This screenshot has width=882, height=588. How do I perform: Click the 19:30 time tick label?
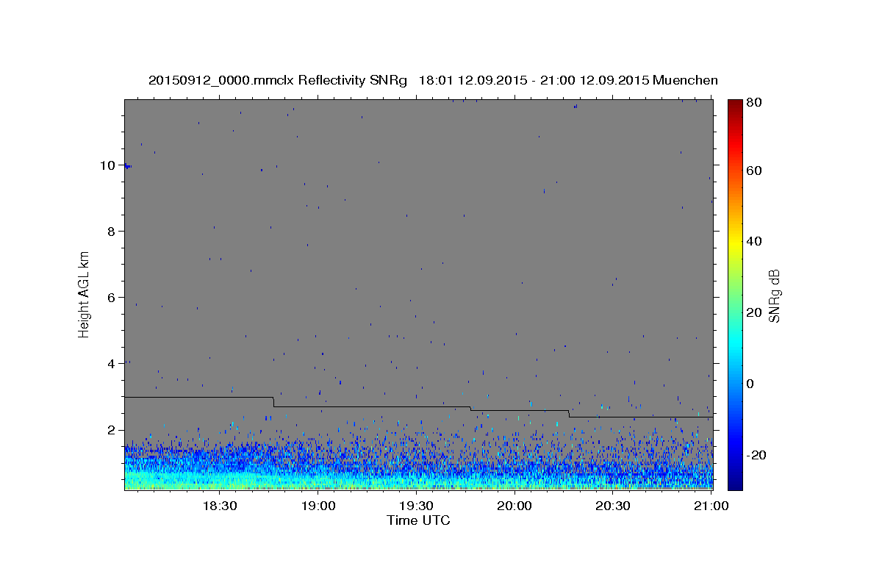pos(416,506)
